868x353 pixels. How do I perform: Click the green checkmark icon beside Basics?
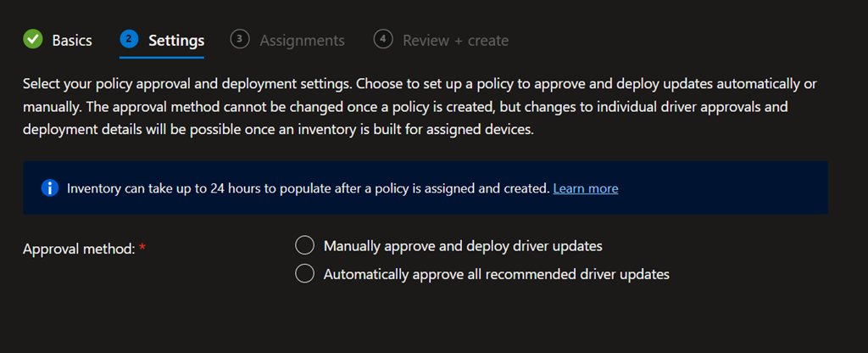pyautogui.click(x=33, y=40)
